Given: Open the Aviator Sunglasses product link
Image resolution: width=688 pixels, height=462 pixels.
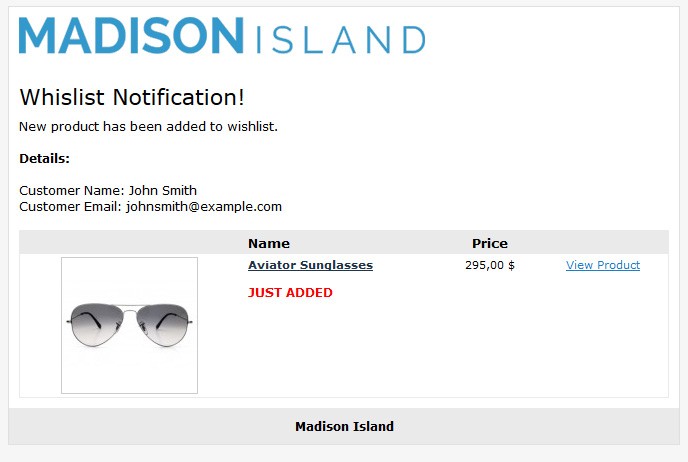Looking at the screenshot, I should click(x=310, y=265).
